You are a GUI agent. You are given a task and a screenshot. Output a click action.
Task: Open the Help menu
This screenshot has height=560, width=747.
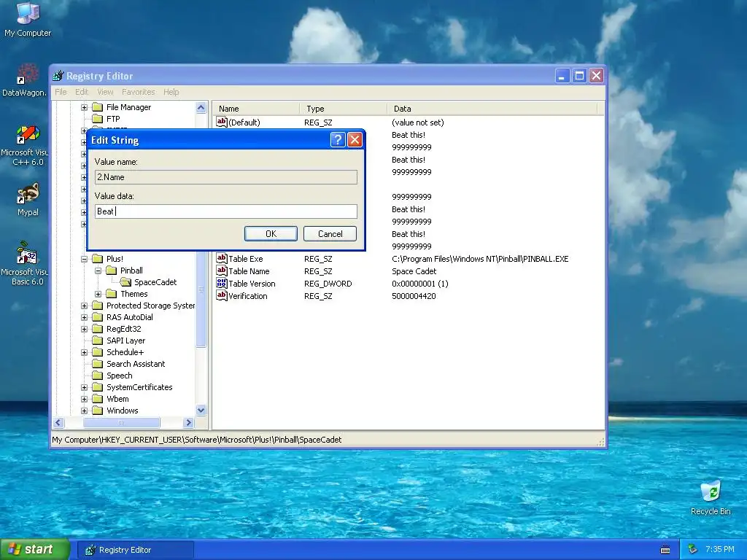tap(171, 92)
